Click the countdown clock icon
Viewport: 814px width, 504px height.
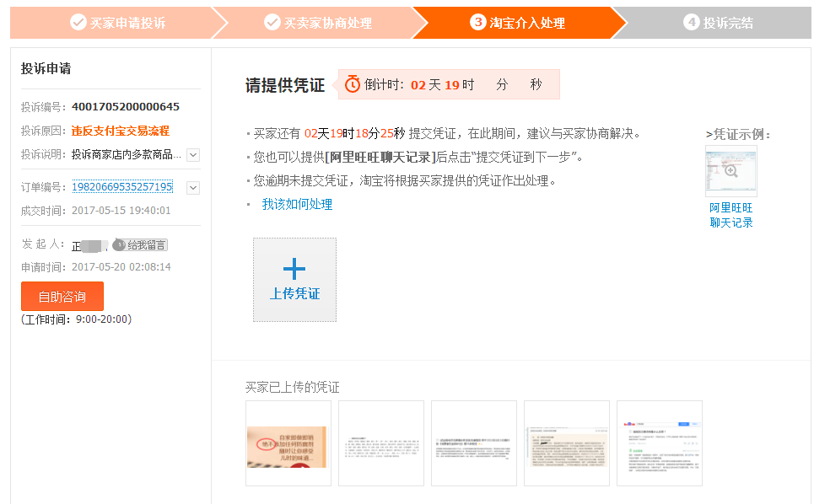[x=353, y=84]
